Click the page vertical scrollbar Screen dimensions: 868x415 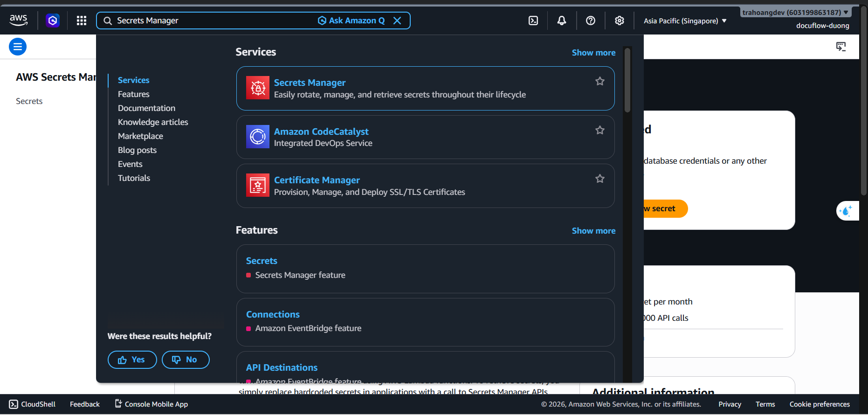tap(864, 100)
